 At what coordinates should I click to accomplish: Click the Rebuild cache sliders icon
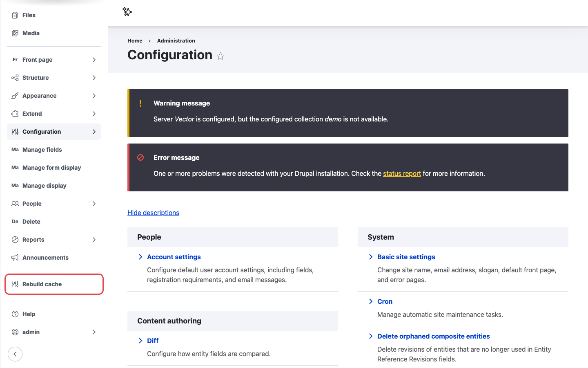point(15,284)
